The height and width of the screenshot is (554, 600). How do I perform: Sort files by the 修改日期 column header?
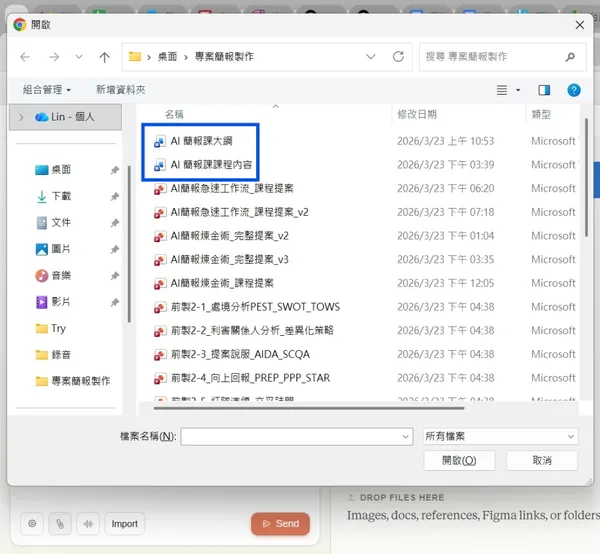point(417,114)
